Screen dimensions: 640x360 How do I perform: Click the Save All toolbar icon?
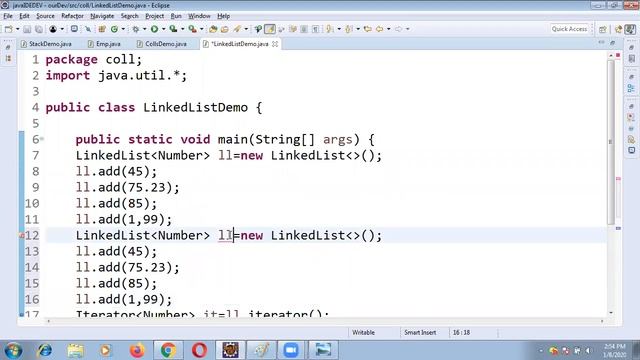pyautogui.click(x=38, y=29)
